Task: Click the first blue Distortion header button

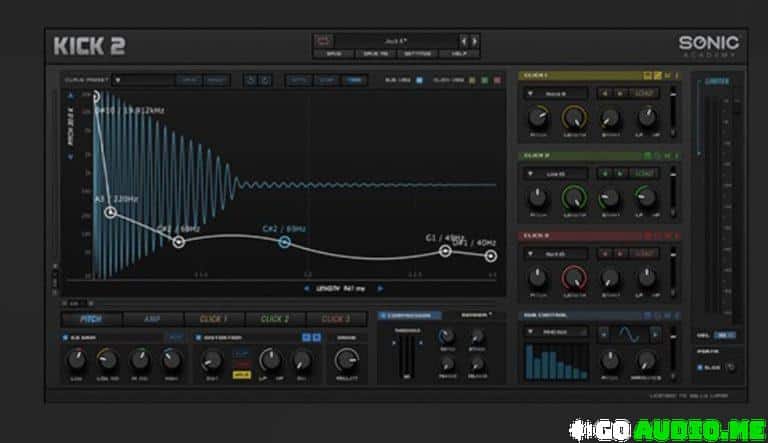Action: 306,338
